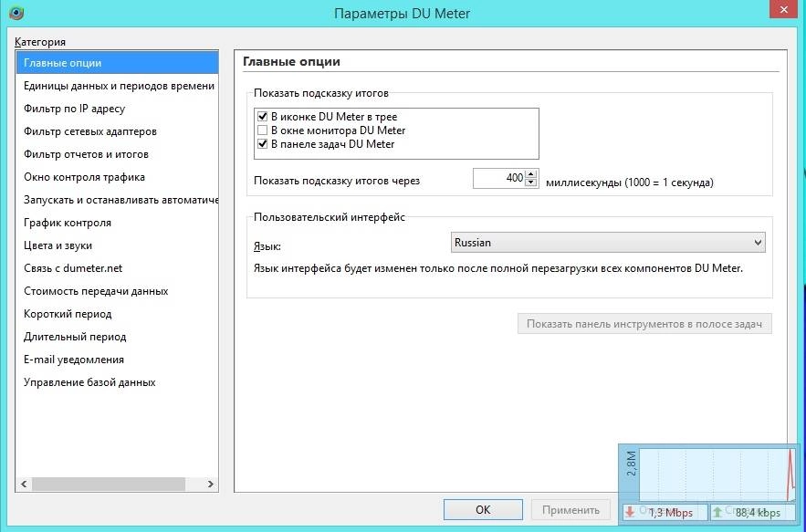This screenshot has width=806, height=532.
Task: Click the Применить button
Action: coord(570,510)
